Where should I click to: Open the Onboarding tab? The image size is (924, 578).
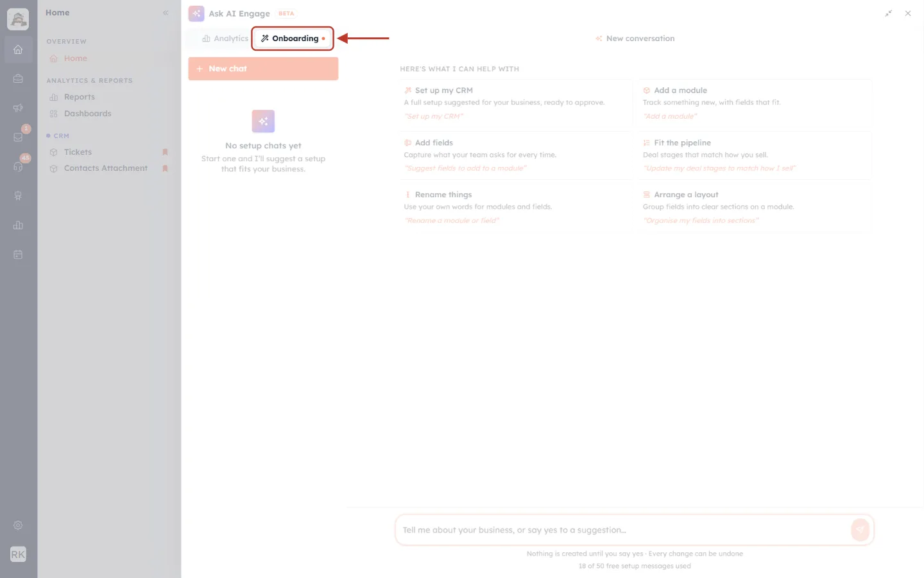pyautogui.click(x=293, y=39)
